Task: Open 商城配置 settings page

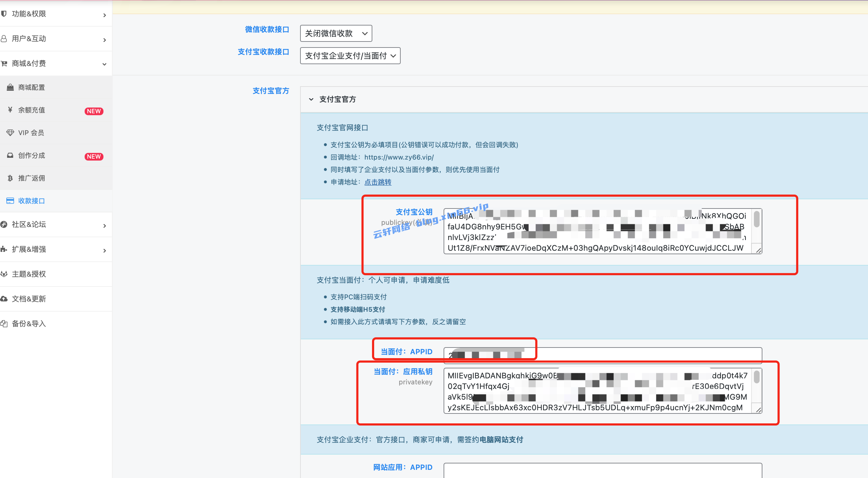Action: (56, 87)
